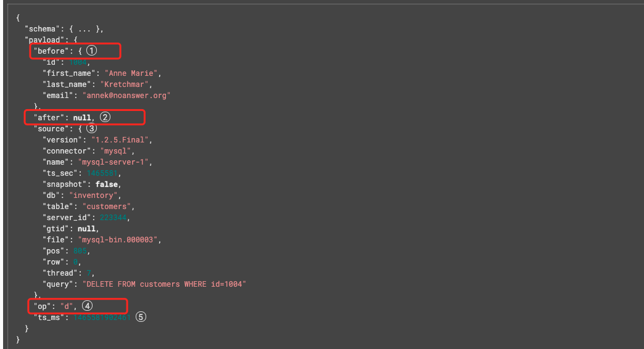Click the circled number 5 annotation
The image size is (644, 349).
pyautogui.click(x=141, y=316)
